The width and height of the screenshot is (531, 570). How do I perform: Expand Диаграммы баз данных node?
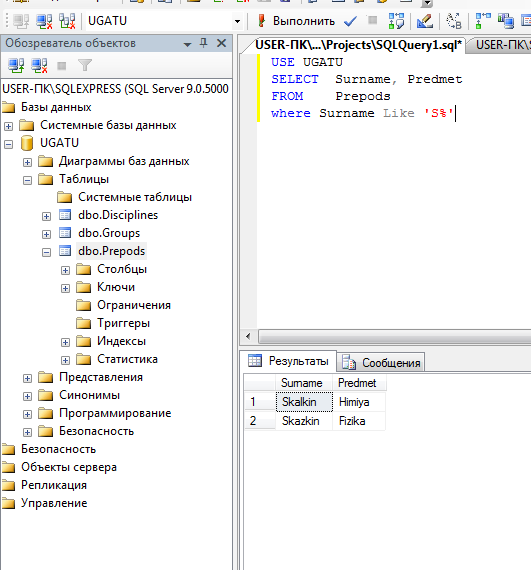[x=28, y=162]
